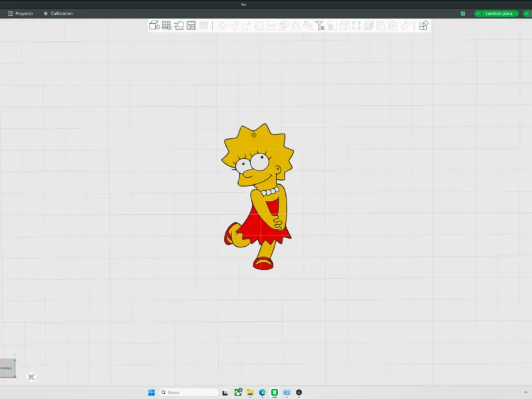Viewport: 532px width, 399px height.
Task: Click the Add model cube icon
Action: tap(154, 25)
